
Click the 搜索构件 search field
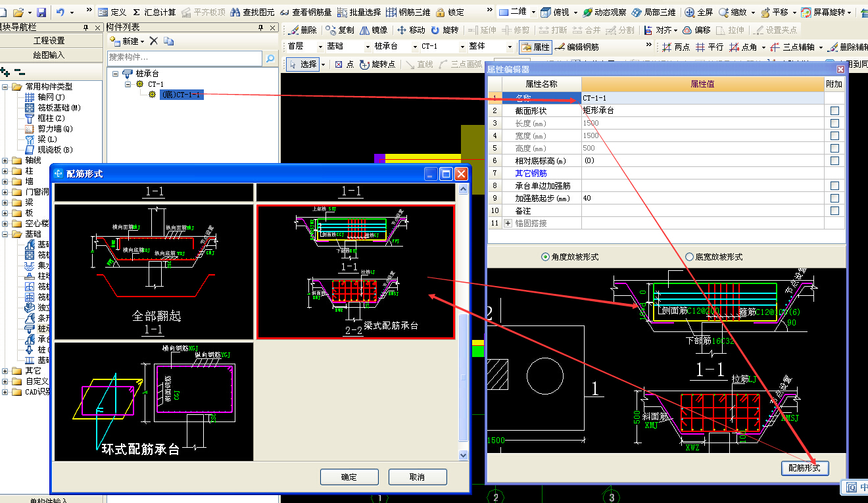coord(185,59)
